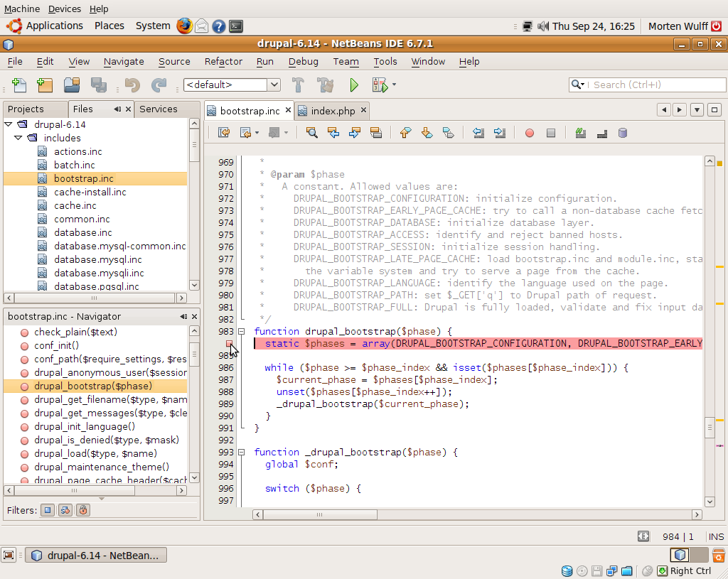Click the Build Main Project hammer icon
The width and height of the screenshot is (728, 579).
(x=298, y=85)
